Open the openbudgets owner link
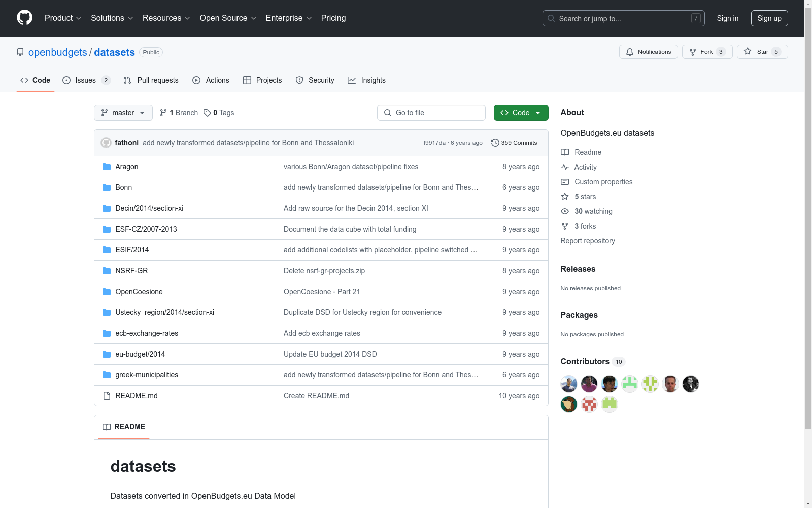Viewport: 812px width, 508px height. point(58,52)
